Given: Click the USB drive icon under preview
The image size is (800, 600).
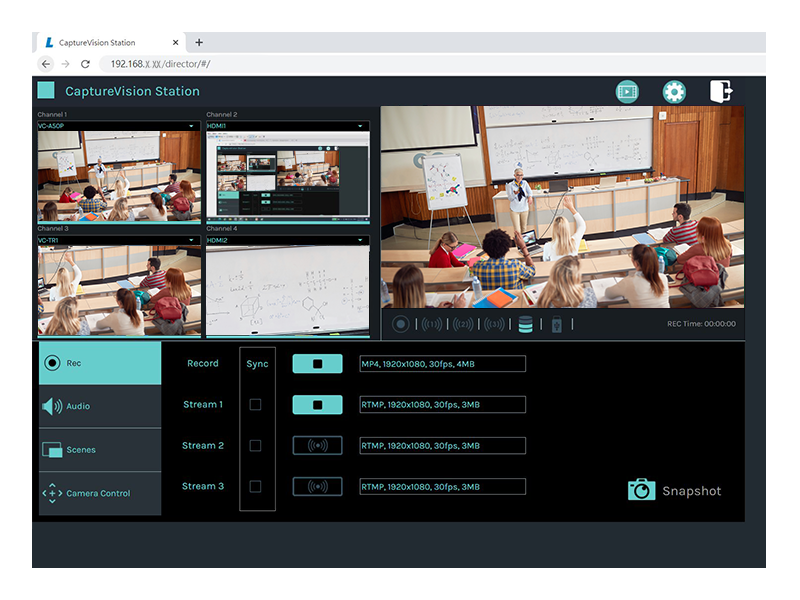Looking at the screenshot, I should (557, 324).
